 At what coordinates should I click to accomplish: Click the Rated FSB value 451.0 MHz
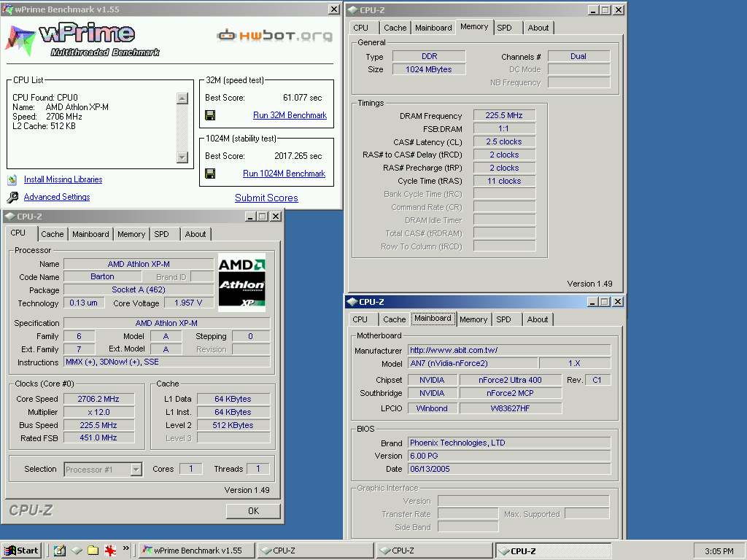[98, 437]
